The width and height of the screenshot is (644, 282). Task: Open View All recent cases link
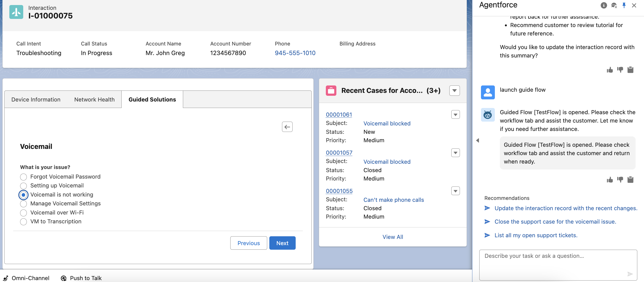click(x=392, y=237)
